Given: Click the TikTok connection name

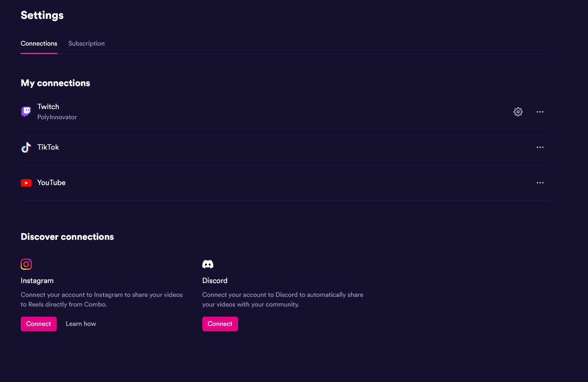Looking at the screenshot, I should click(48, 147).
